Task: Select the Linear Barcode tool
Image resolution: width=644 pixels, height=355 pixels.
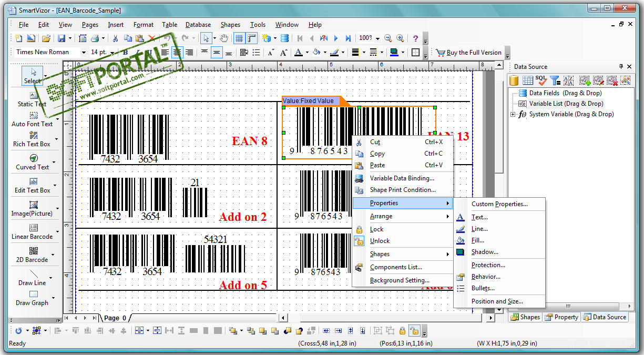Action: [32, 232]
